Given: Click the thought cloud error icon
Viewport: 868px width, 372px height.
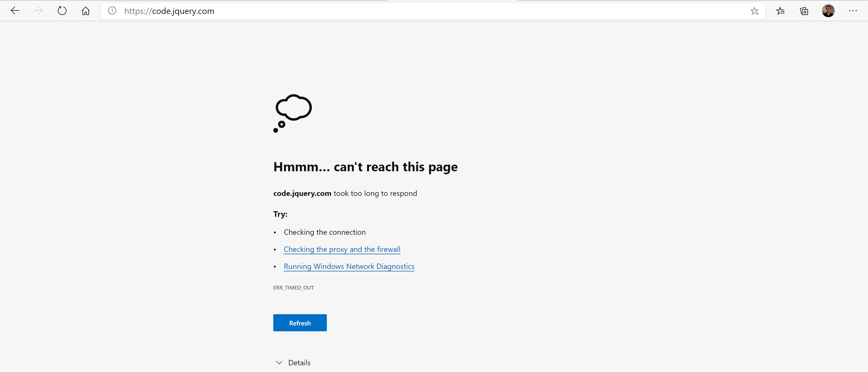Looking at the screenshot, I should (293, 113).
